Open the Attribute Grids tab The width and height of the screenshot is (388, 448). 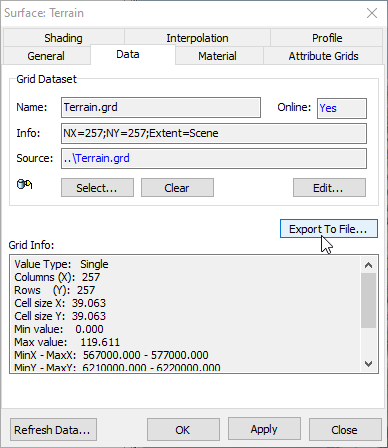tap(323, 56)
